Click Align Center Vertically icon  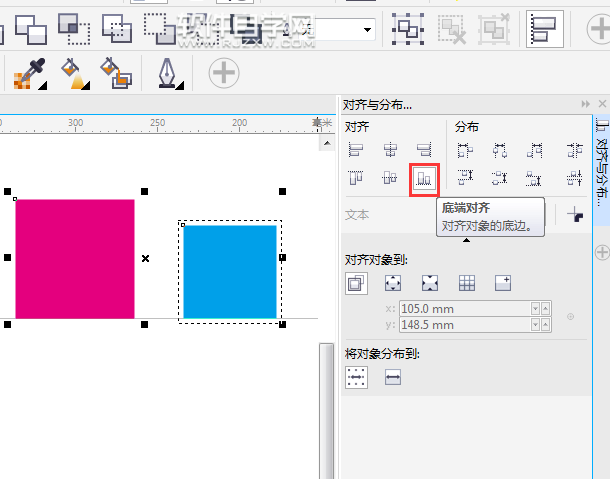390,178
